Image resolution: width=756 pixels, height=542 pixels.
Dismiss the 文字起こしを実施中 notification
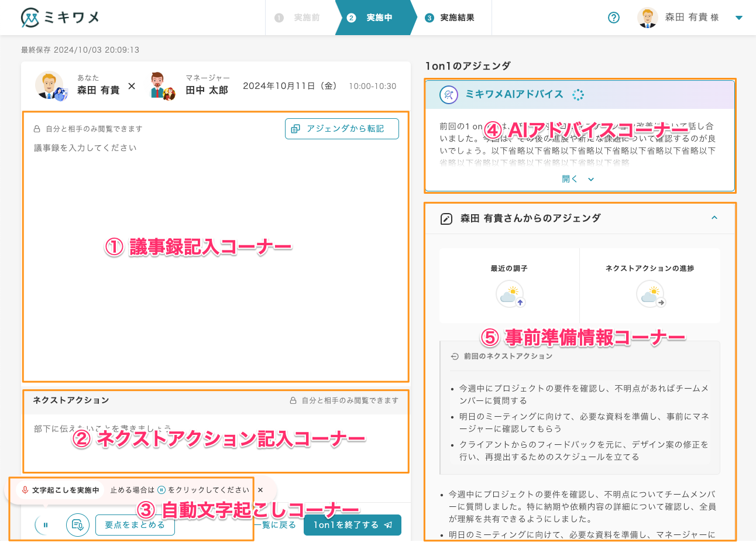click(260, 490)
